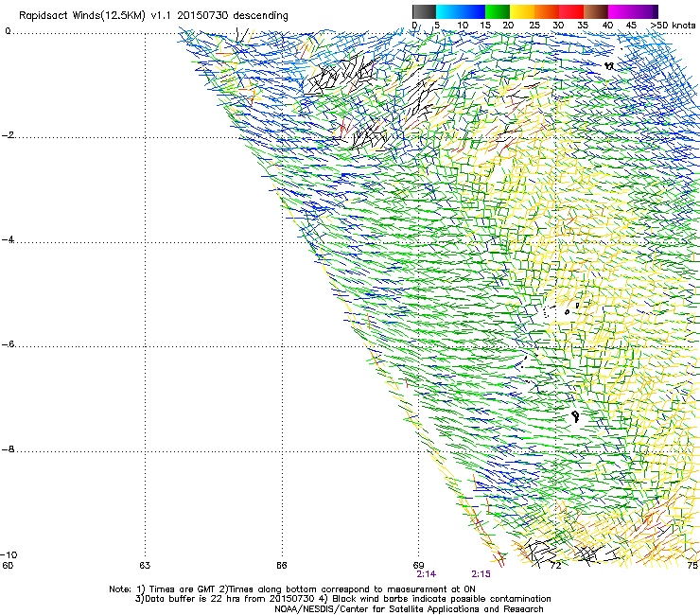Click the longitude axis label "75"
The width and height of the screenshot is (700, 615).
(x=692, y=566)
